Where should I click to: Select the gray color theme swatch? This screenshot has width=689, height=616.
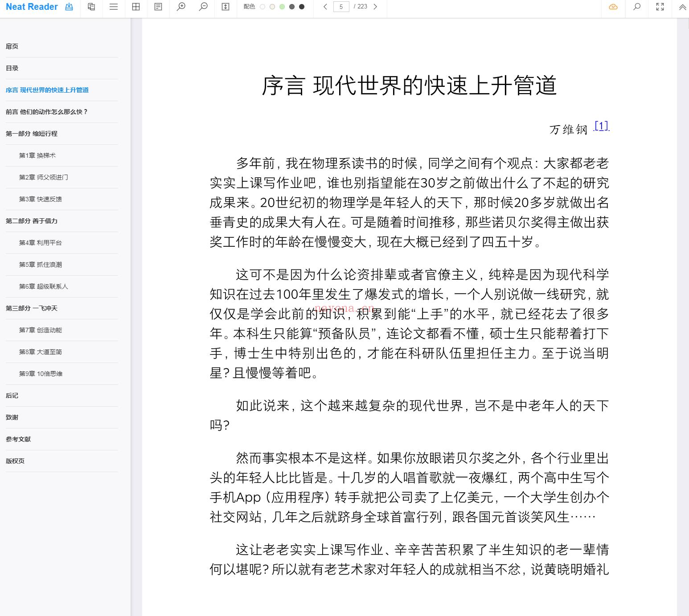coord(292,7)
